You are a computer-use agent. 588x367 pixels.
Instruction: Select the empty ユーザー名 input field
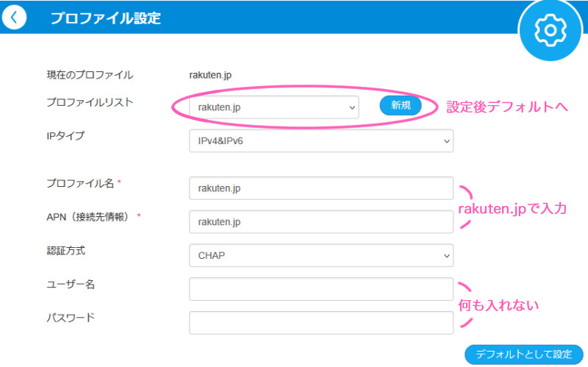[320, 289]
